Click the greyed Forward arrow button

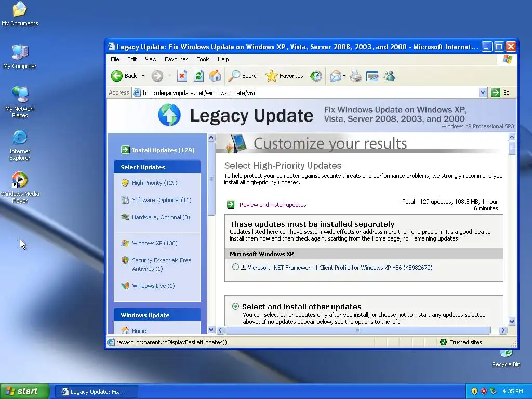point(157,76)
